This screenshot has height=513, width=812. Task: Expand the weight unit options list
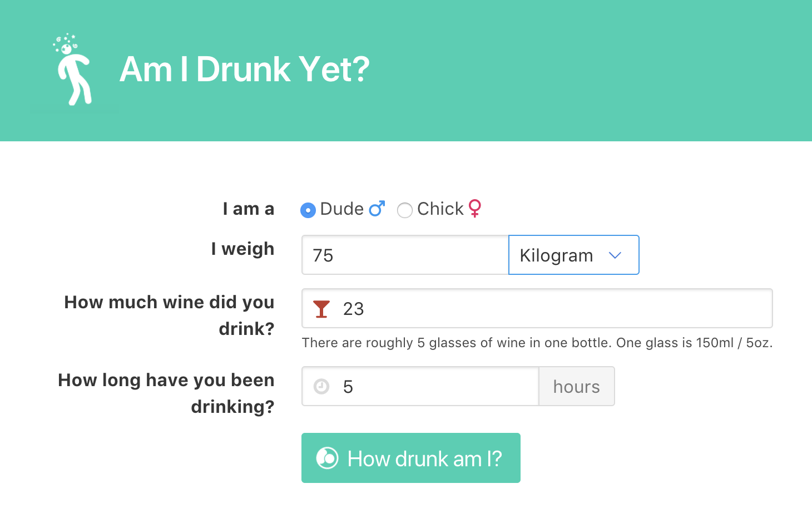pos(573,255)
